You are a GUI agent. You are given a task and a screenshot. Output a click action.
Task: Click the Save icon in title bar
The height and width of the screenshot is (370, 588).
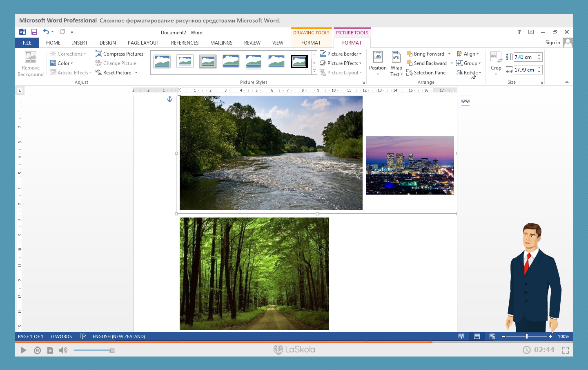pos(34,32)
